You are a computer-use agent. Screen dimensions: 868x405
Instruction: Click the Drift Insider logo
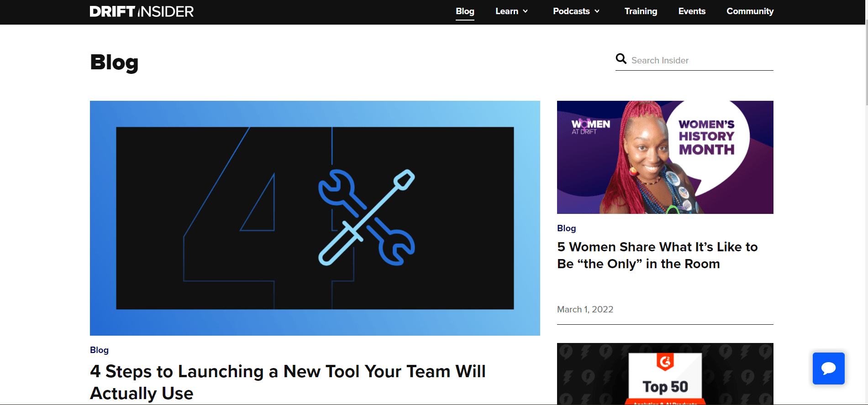click(142, 11)
